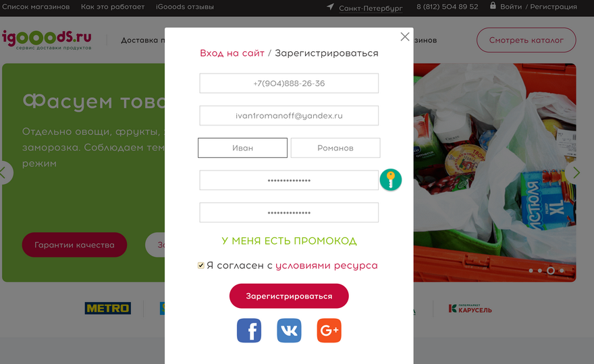The image size is (594, 364).
Task: Sign up with the Google+ icon
Action: point(329,330)
